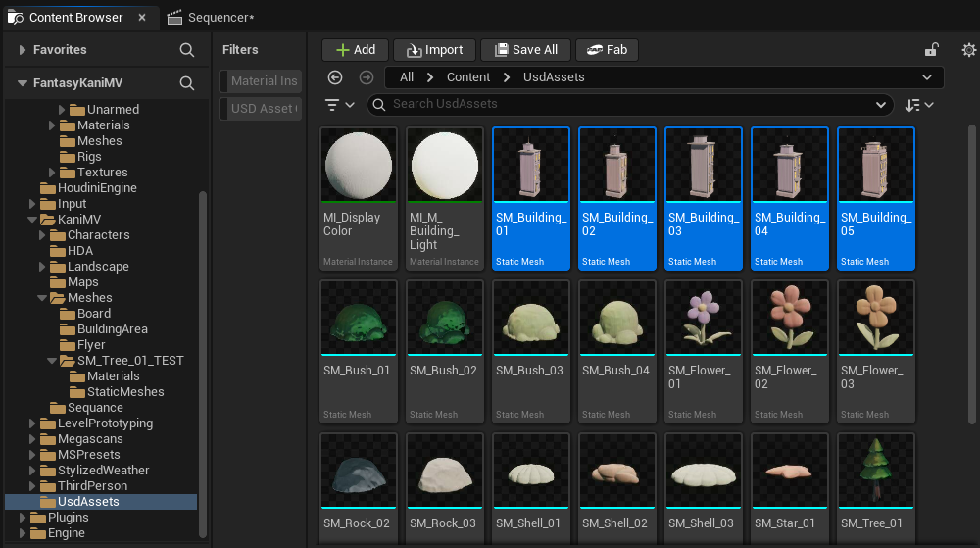Select the SM_Star_01 asset

tap(790, 488)
